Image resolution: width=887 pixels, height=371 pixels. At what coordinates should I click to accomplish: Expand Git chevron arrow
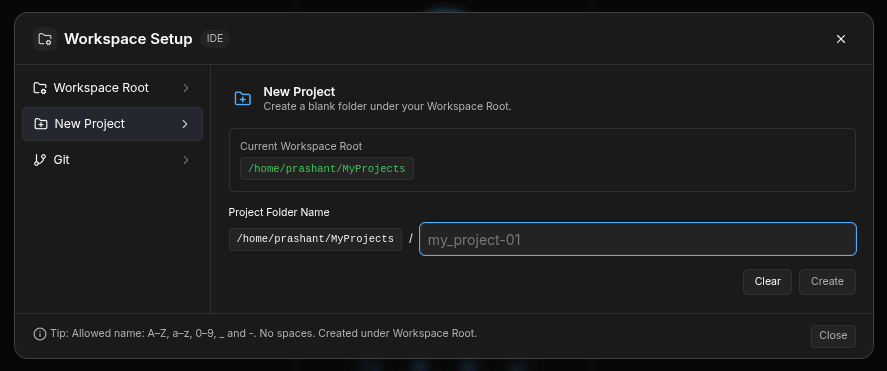click(x=186, y=160)
